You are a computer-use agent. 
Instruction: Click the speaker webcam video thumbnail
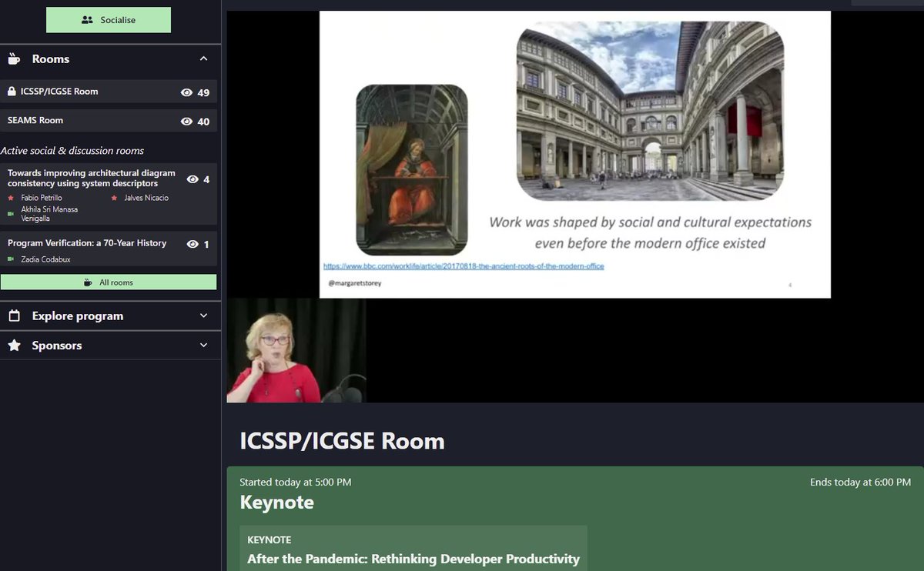pos(296,350)
